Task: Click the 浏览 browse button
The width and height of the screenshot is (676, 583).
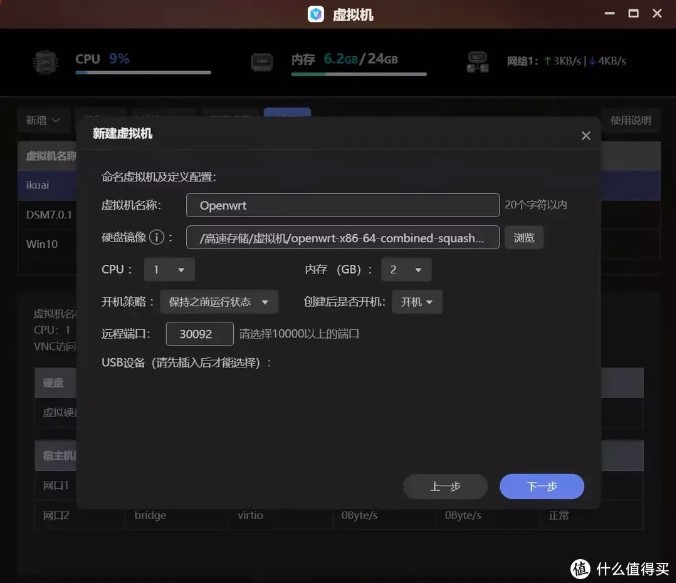Action: pos(524,238)
